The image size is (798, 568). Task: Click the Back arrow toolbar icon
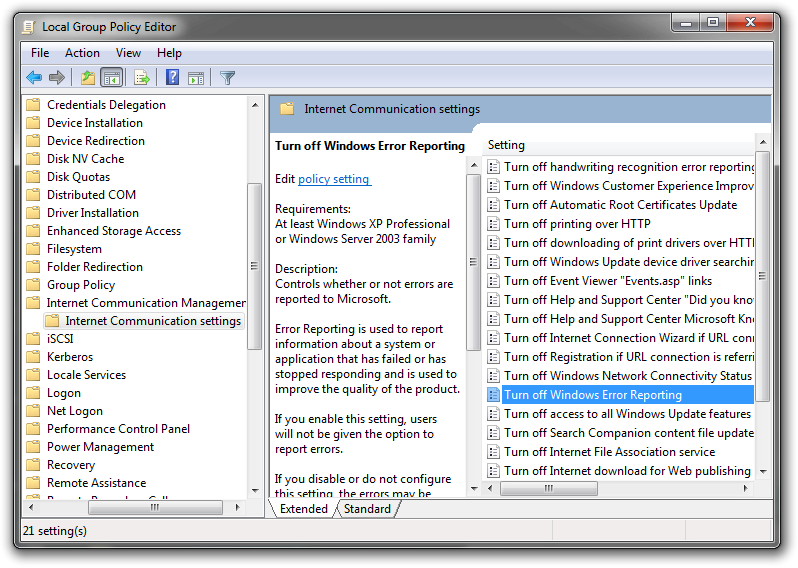[34, 77]
